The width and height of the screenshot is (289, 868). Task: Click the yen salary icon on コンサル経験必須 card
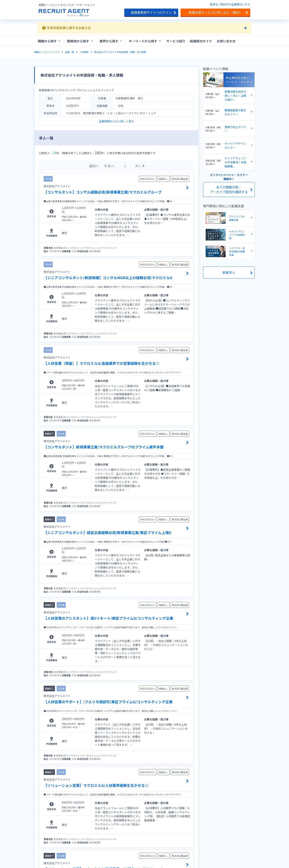click(52, 211)
